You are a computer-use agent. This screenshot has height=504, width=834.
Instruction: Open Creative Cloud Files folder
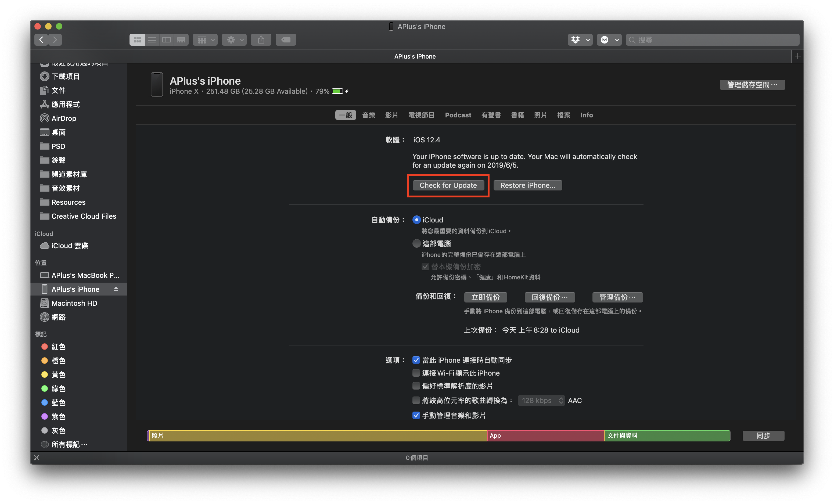pos(78,216)
